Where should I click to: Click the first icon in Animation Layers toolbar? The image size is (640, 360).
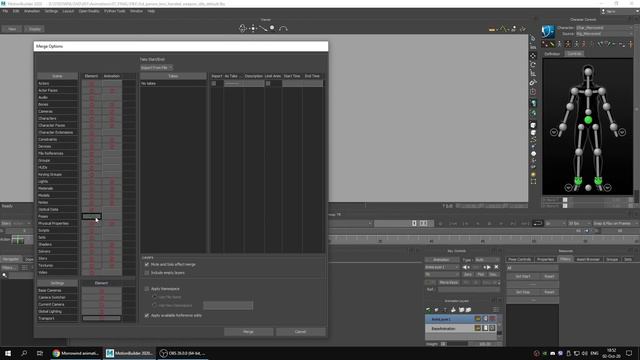428,310
